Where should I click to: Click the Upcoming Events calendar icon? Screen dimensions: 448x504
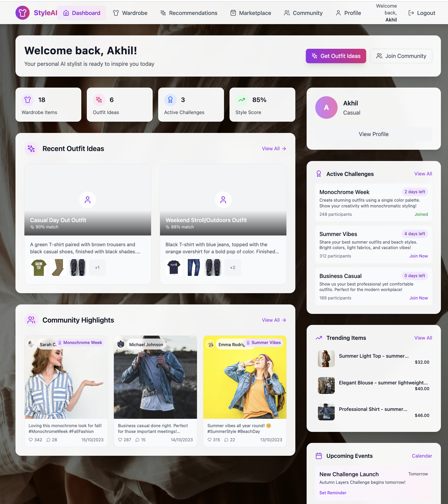[319, 456]
